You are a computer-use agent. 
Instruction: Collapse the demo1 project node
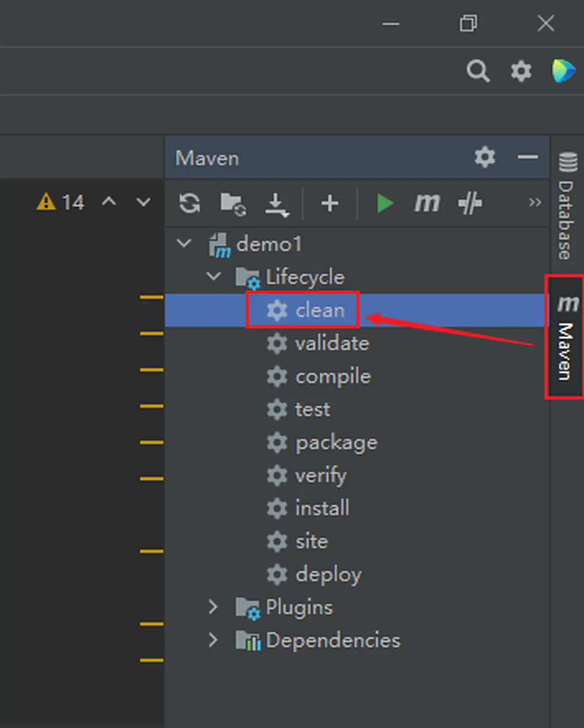pos(184,243)
